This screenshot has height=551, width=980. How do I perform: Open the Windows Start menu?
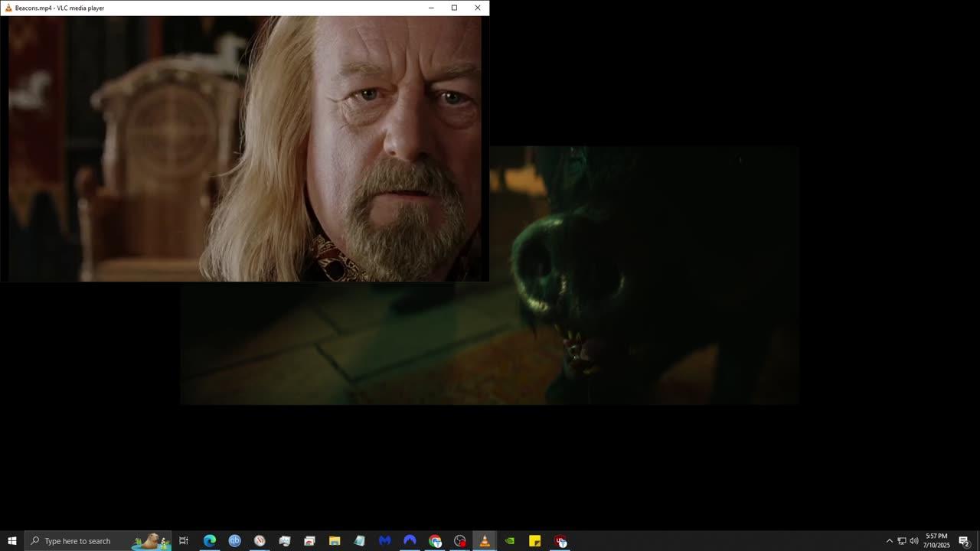pos(12,541)
